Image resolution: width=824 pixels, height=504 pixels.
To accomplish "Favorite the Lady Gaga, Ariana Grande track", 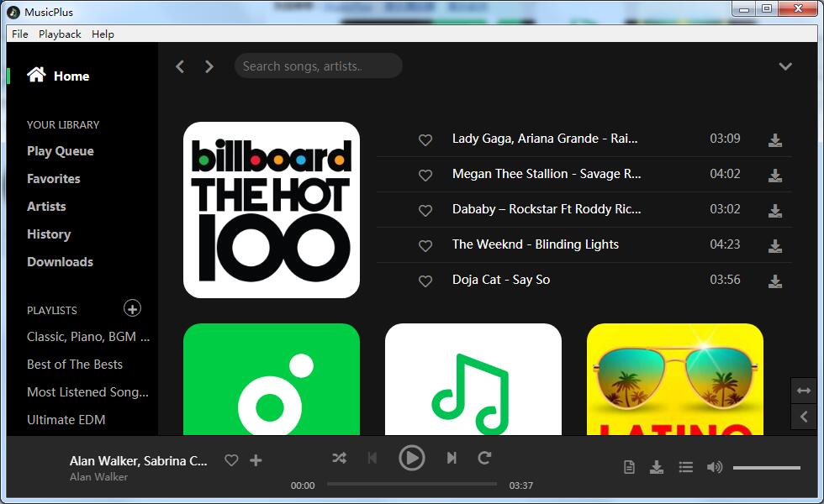I will pyautogui.click(x=425, y=140).
